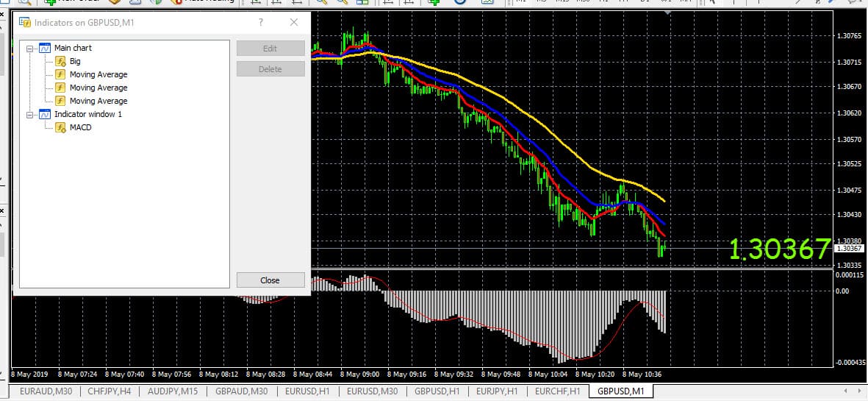Dismiss the Indicators dialog with X
This screenshot has width=868, height=401.
[294, 23]
